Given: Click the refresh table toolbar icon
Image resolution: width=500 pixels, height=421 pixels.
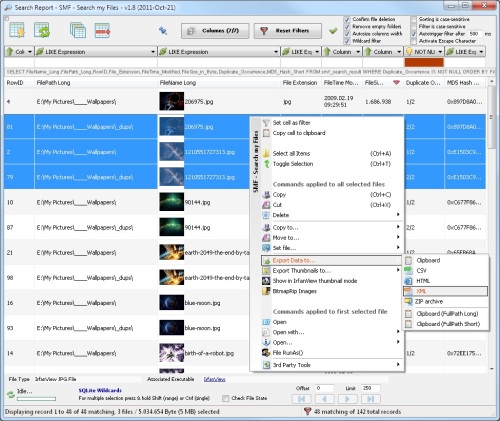Looking at the screenshot, I should pos(42,30).
